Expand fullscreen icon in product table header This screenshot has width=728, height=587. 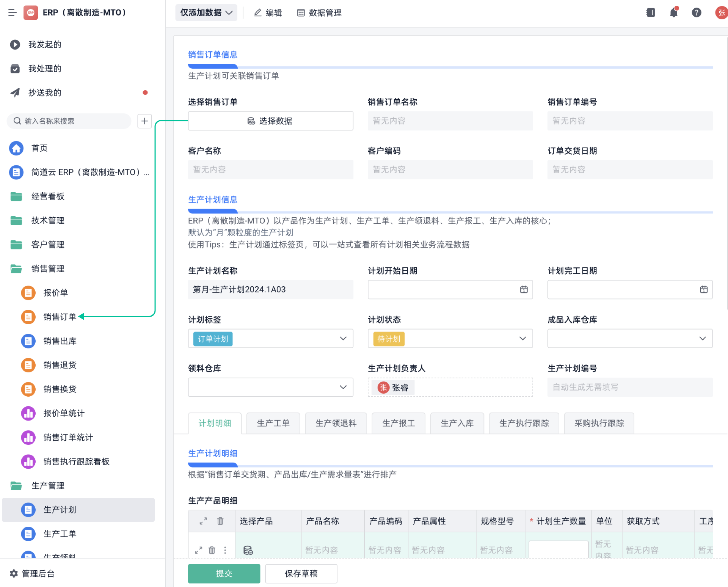click(x=203, y=521)
